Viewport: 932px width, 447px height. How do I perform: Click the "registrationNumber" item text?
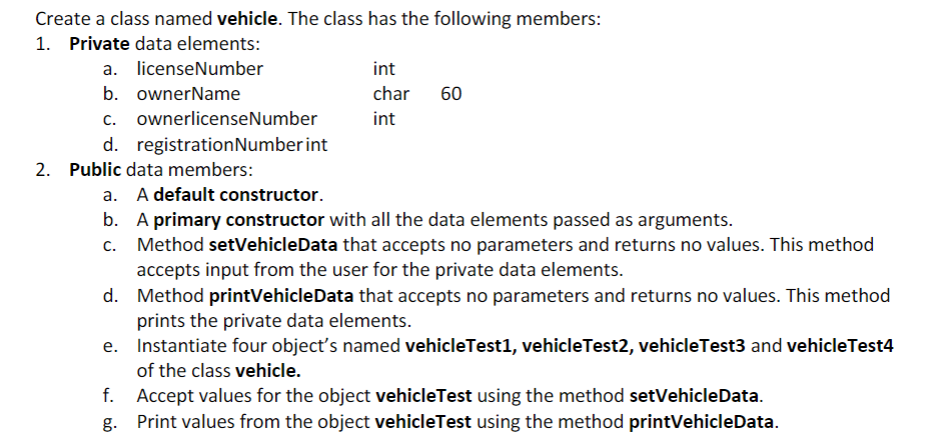tap(220, 144)
